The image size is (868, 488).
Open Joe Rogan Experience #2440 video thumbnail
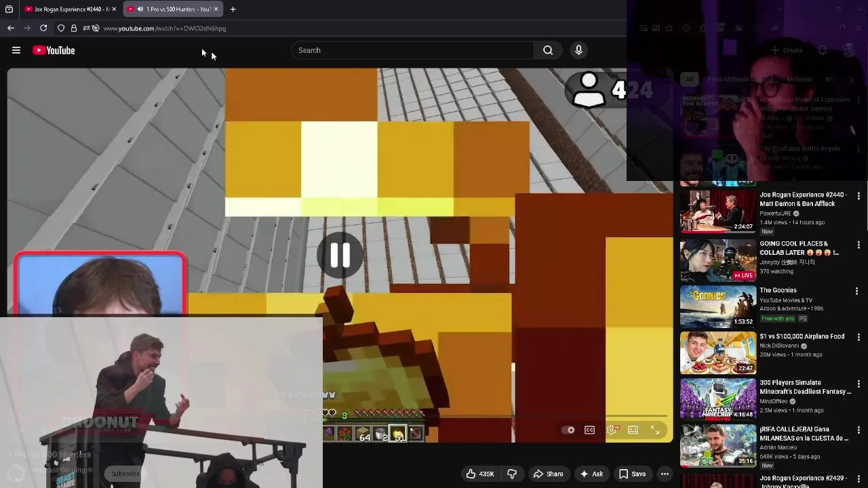(x=717, y=211)
